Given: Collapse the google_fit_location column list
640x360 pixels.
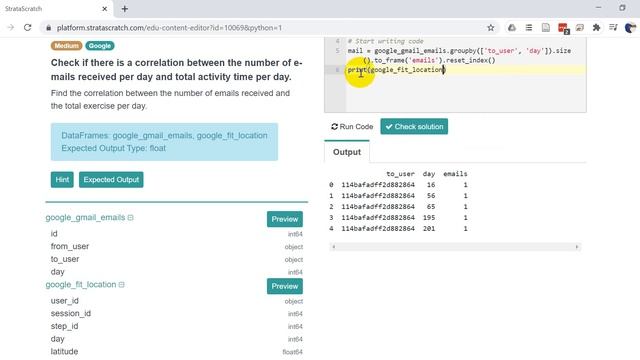Looking at the screenshot, I should (122, 284).
